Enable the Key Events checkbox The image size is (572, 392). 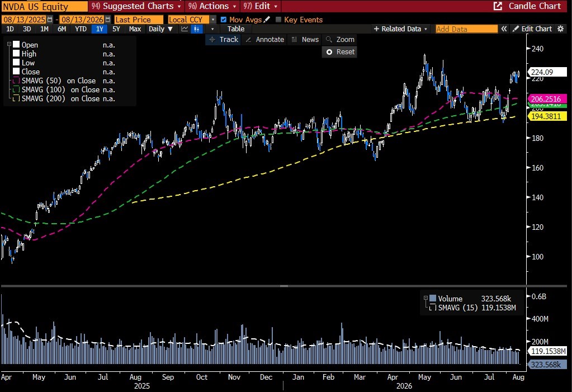pos(278,20)
